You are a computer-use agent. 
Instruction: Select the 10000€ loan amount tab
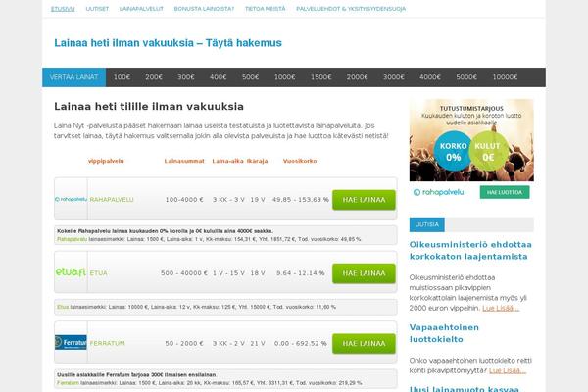pos(505,77)
